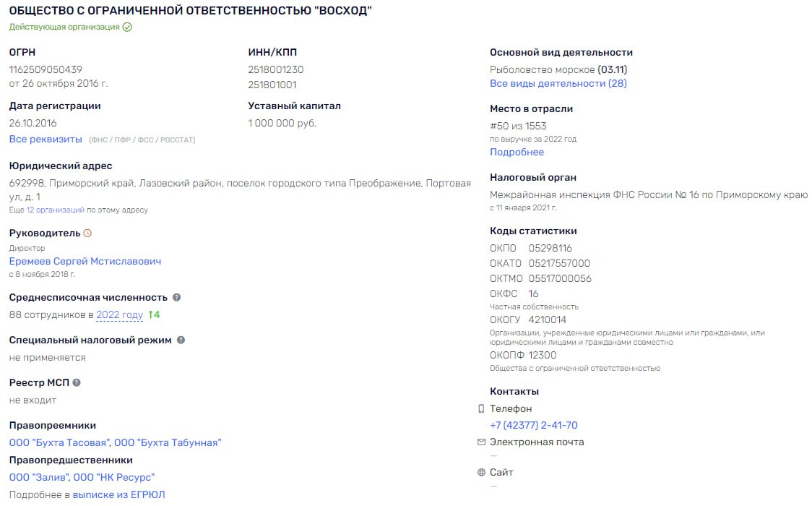
Task: Click the clock icon beside Руководитель
Action: tap(87, 233)
